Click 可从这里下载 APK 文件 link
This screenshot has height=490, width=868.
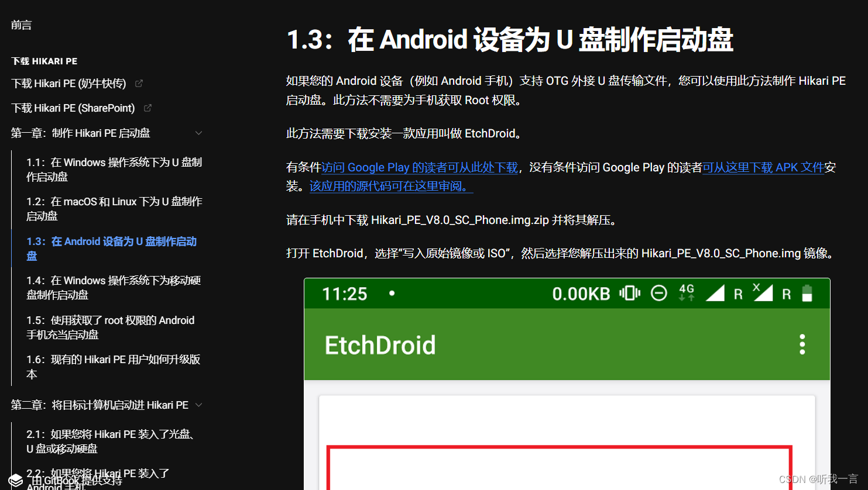tap(763, 168)
